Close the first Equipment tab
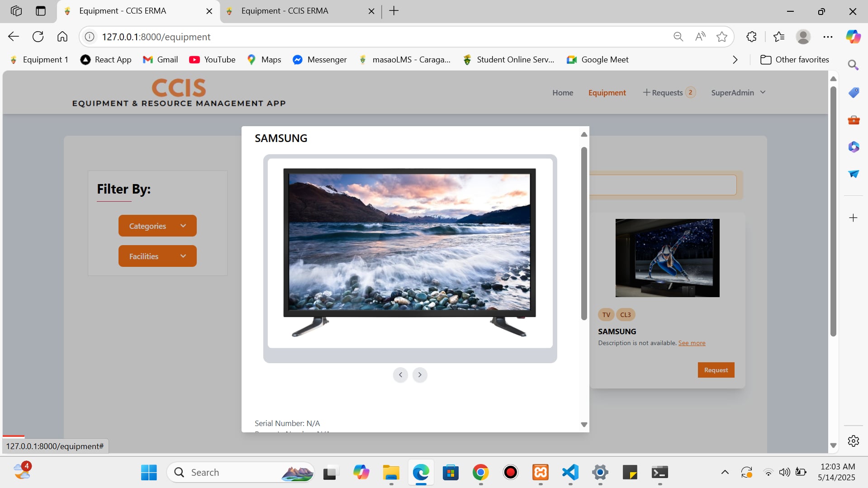Screen dimensions: 868x488 (209, 11)
